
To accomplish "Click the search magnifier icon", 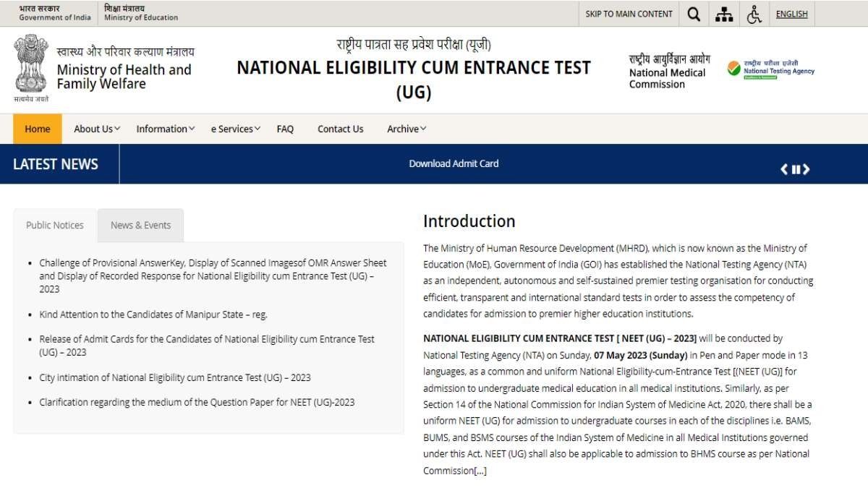I will click(693, 14).
